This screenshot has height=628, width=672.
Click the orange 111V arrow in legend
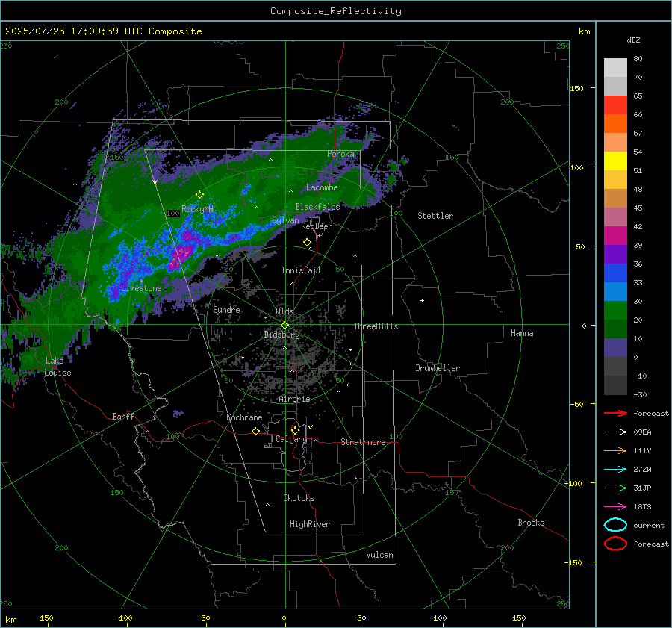click(615, 450)
